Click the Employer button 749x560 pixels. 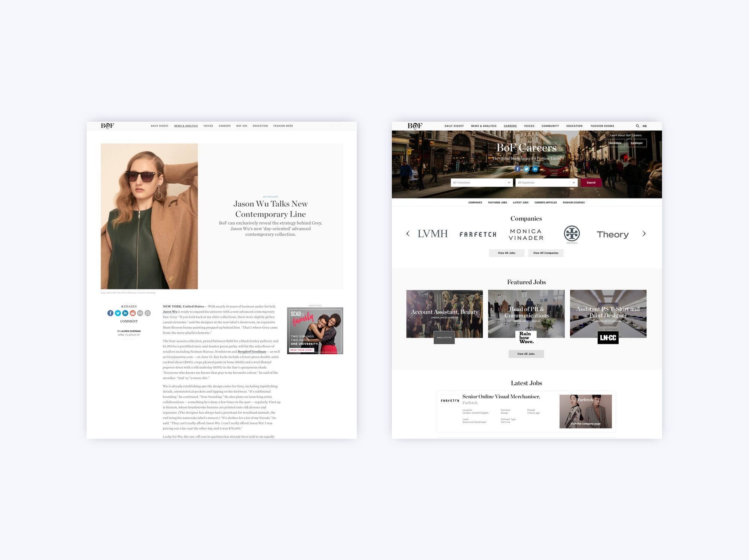point(636,143)
